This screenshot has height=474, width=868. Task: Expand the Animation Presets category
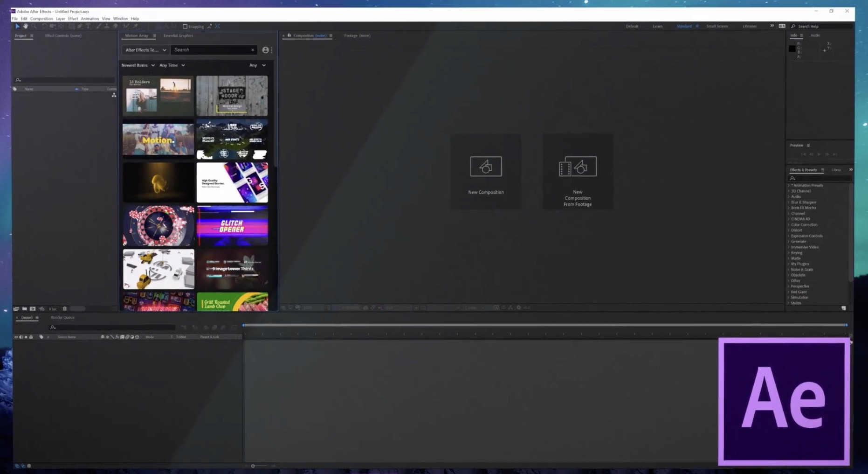pos(789,186)
